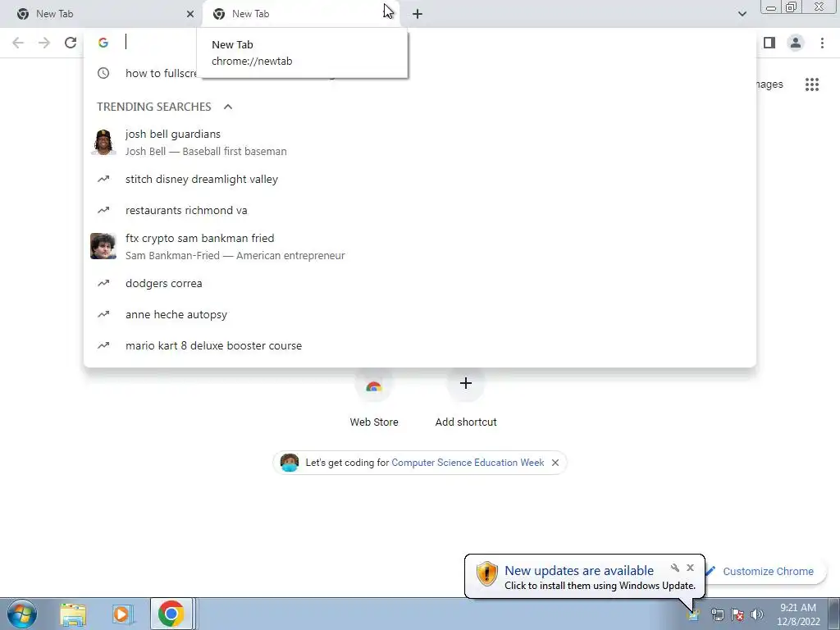Open the clock showing 9:21 AM
Image resolution: width=840 pixels, height=630 pixels.
click(798, 614)
